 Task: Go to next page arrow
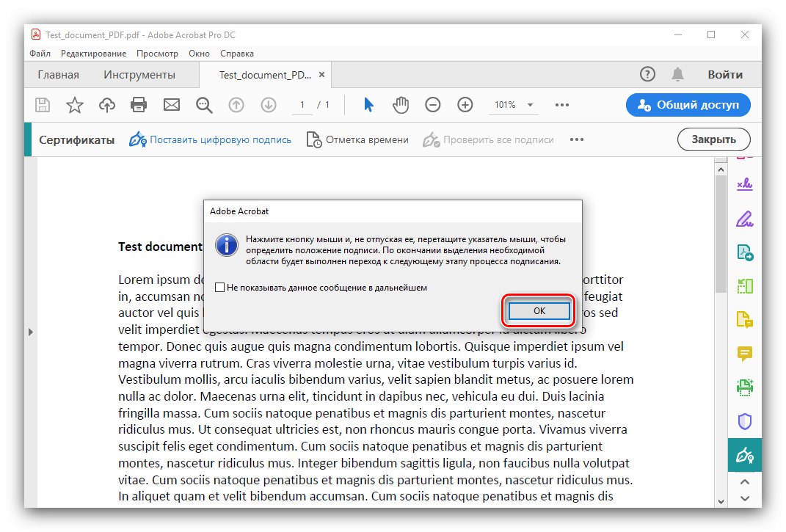[x=269, y=105]
